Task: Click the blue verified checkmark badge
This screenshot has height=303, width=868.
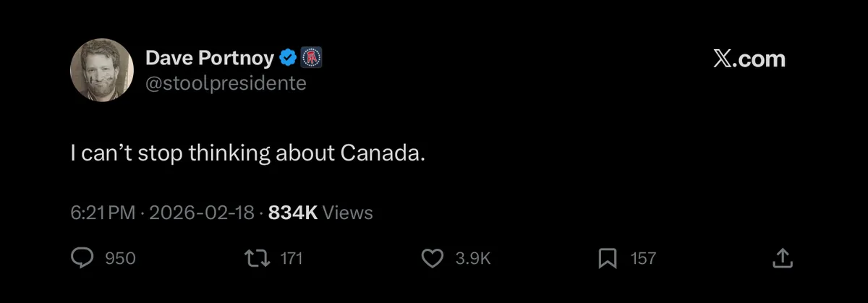Action: [287, 58]
